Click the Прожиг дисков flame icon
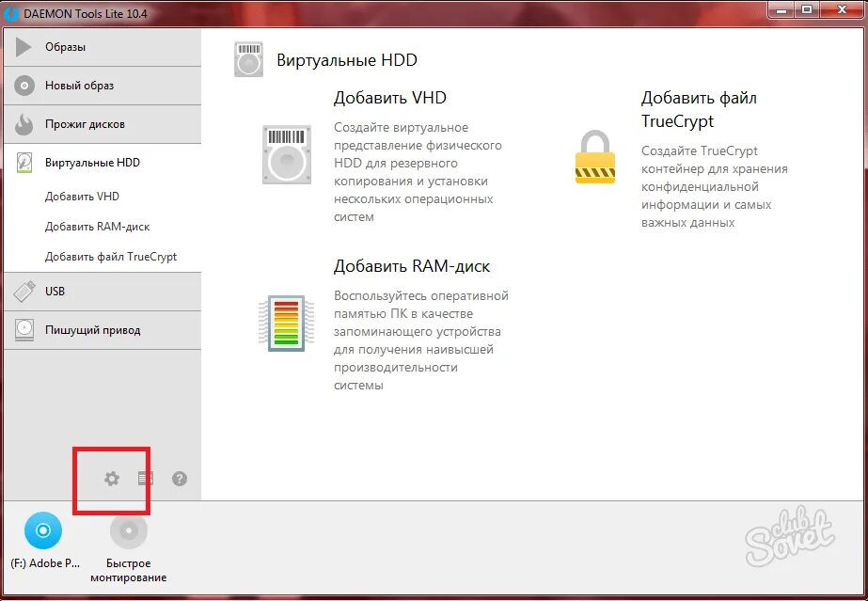 tap(24, 124)
